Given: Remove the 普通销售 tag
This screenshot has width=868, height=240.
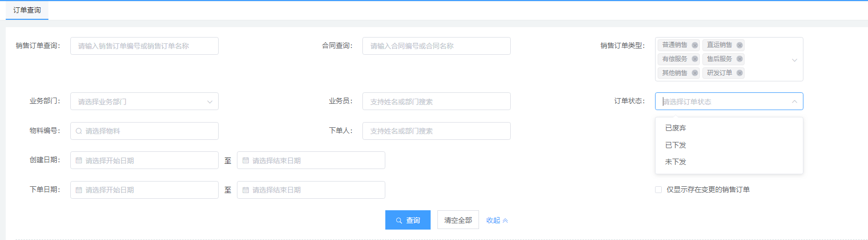Looking at the screenshot, I should 695,45.
